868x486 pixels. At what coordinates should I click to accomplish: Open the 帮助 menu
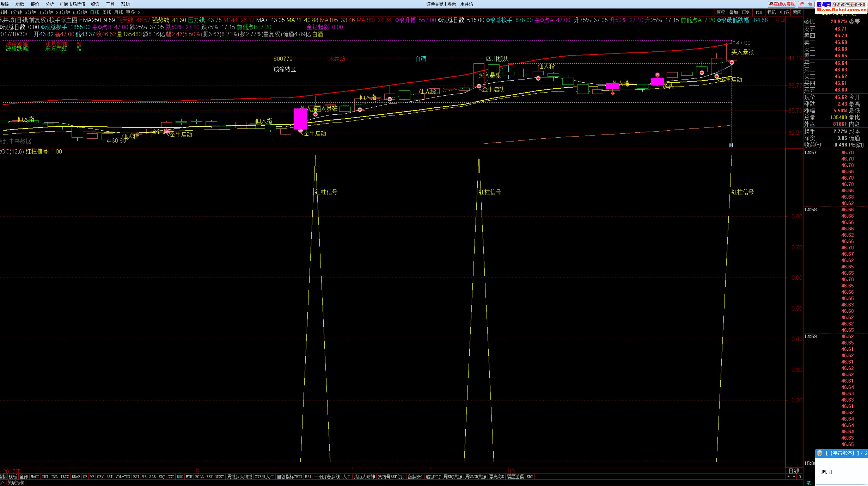[125, 4]
